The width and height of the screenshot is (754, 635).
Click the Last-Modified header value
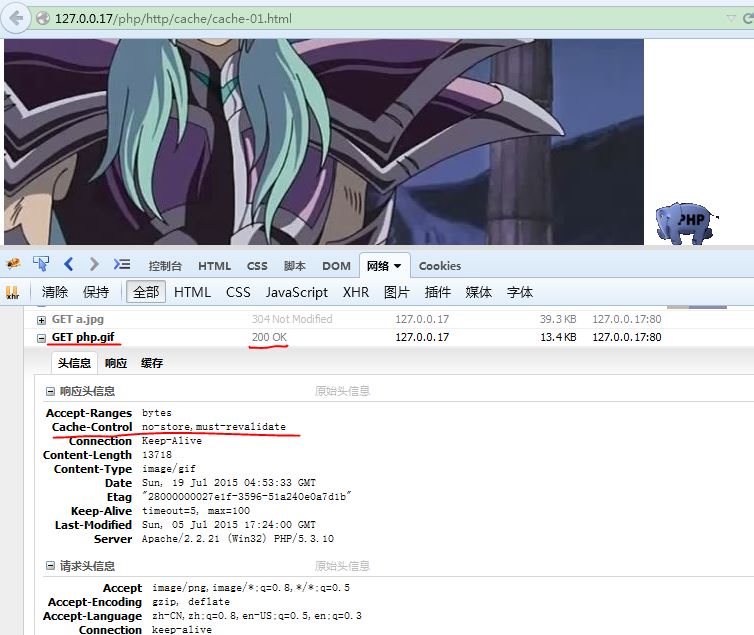click(229, 524)
